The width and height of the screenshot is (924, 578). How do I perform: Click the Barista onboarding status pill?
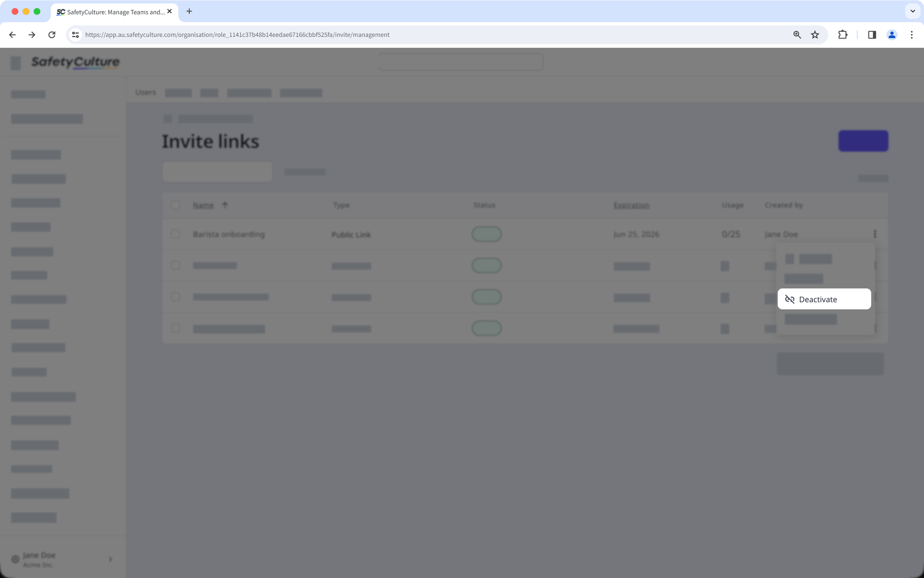(x=486, y=234)
